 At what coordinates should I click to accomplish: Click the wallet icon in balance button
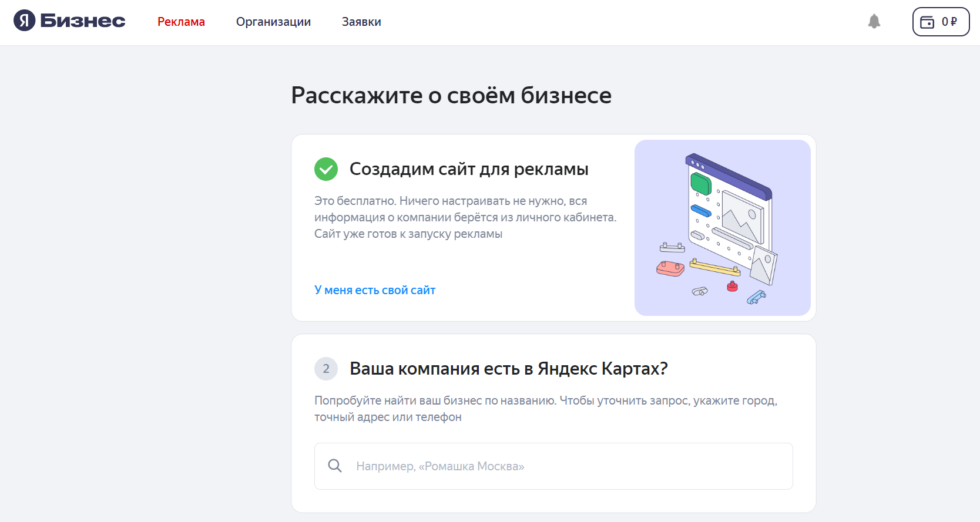927,22
